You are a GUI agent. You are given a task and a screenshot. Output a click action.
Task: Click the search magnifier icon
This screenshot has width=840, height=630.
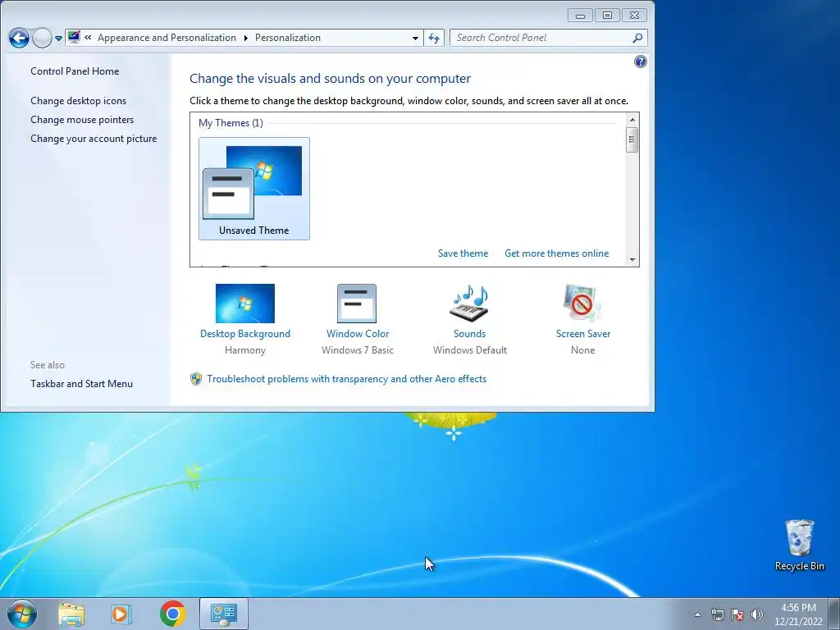tap(637, 38)
